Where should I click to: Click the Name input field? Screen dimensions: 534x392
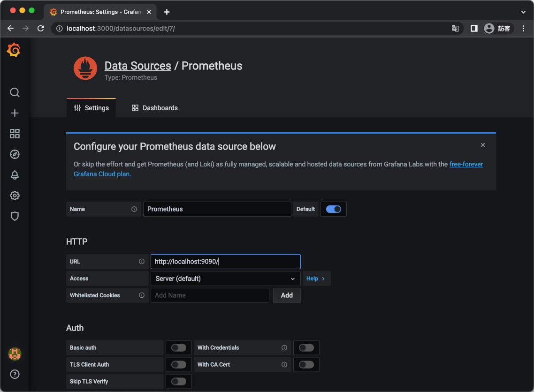pos(217,209)
